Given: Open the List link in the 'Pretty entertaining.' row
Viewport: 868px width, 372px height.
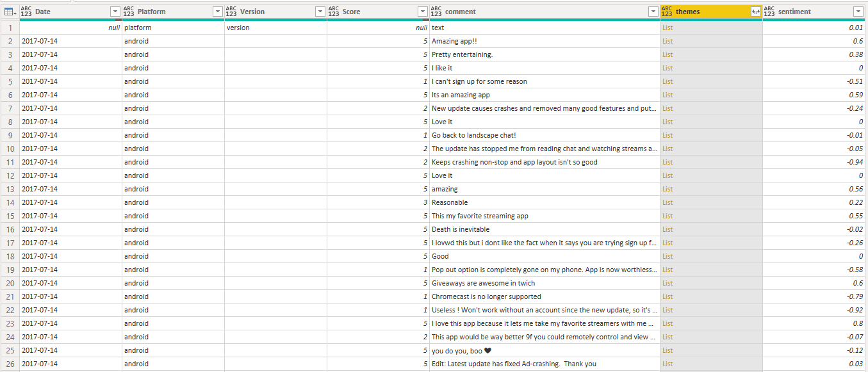Looking at the screenshot, I should click(x=667, y=54).
